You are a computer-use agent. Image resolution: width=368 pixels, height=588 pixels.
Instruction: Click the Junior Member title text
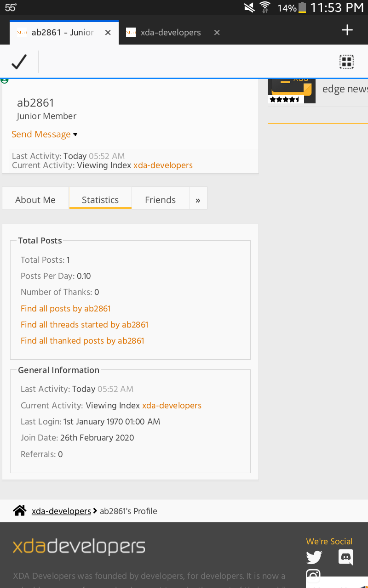tap(46, 116)
